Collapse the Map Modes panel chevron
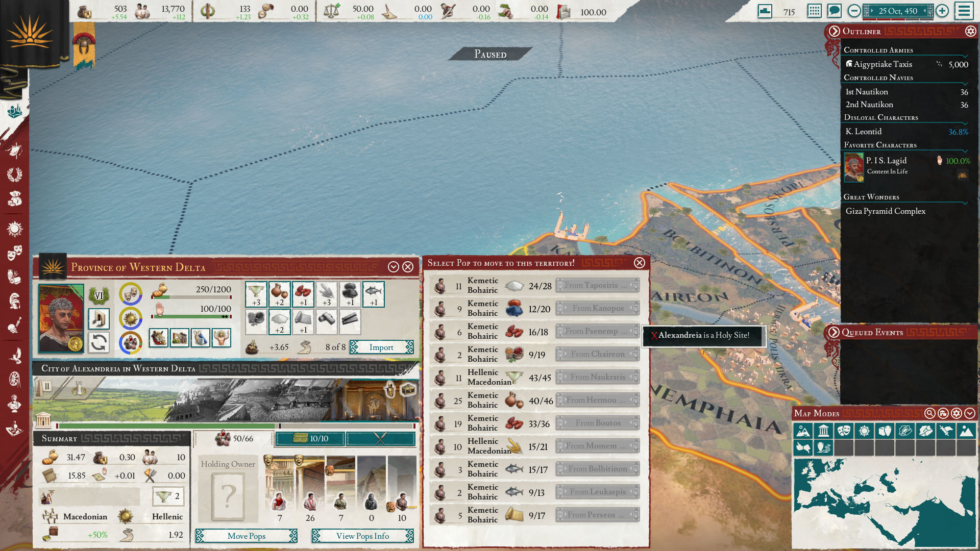 [970, 413]
